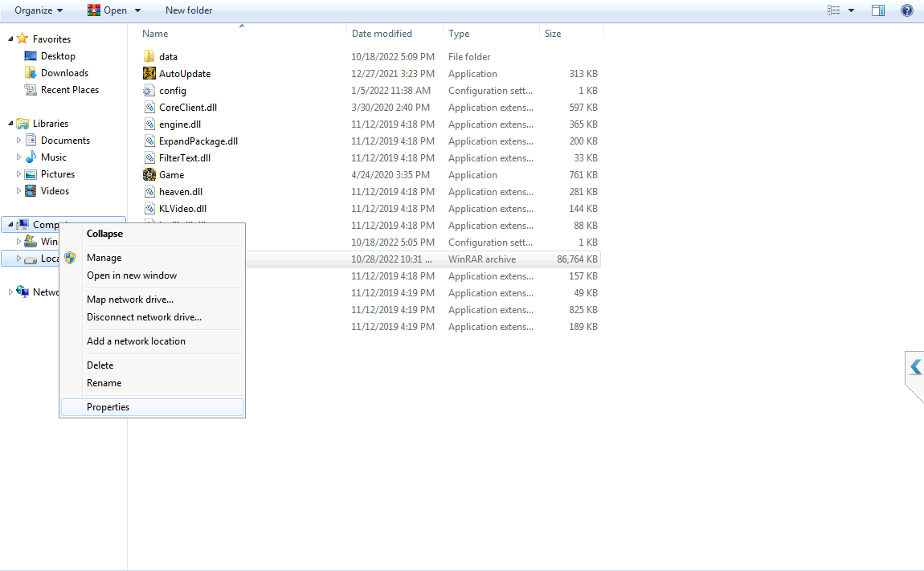Click the data folder icon
This screenshot has height=571, width=924.
coord(149,57)
